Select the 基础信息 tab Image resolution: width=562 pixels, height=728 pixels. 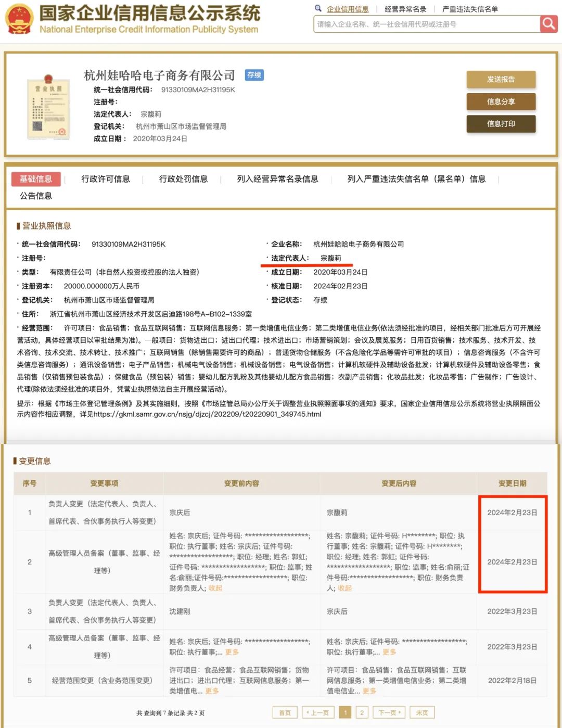(x=36, y=179)
